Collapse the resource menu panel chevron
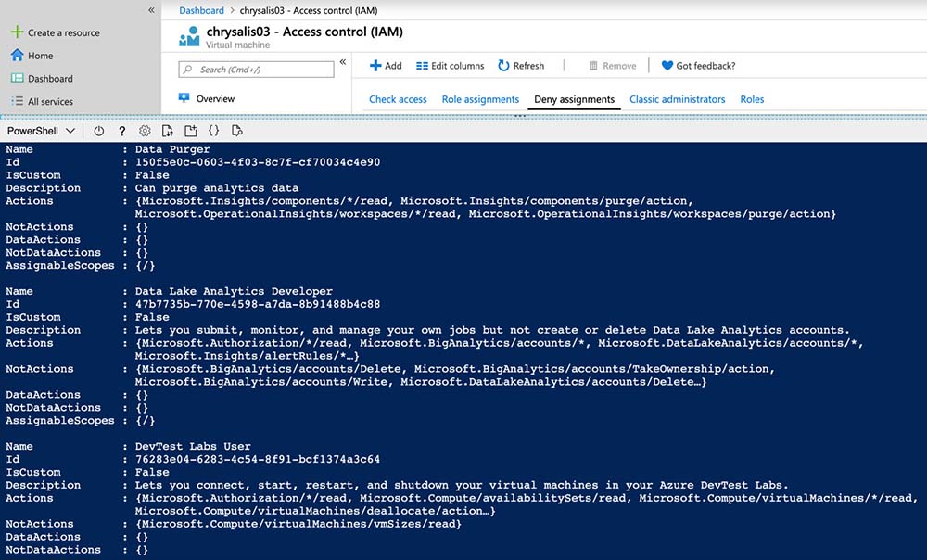Image resolution: width=927 pixels, height=560 pixels. pyautogui.click(x=342, y=62)
